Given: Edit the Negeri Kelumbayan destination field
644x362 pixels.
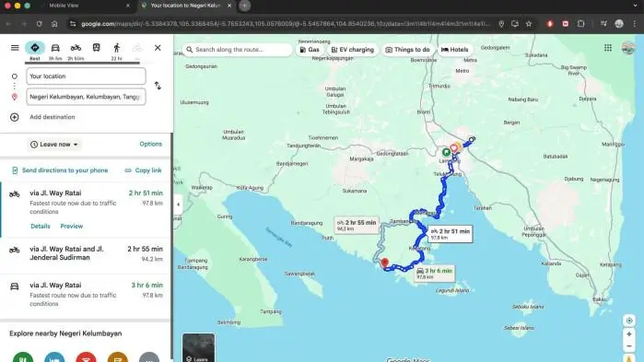Looking at the screenshot, I should (x=86, y=97).
